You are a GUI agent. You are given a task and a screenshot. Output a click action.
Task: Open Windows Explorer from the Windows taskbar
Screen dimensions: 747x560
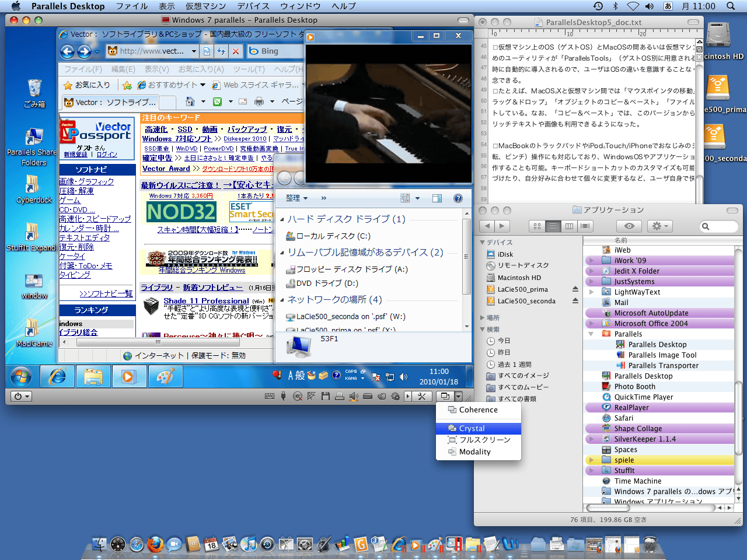point(93,377)
